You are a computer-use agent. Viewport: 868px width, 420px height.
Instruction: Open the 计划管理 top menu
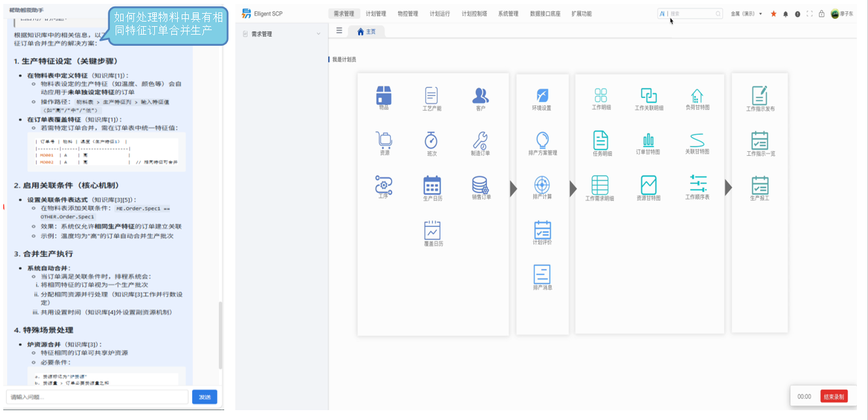(376, 14)
